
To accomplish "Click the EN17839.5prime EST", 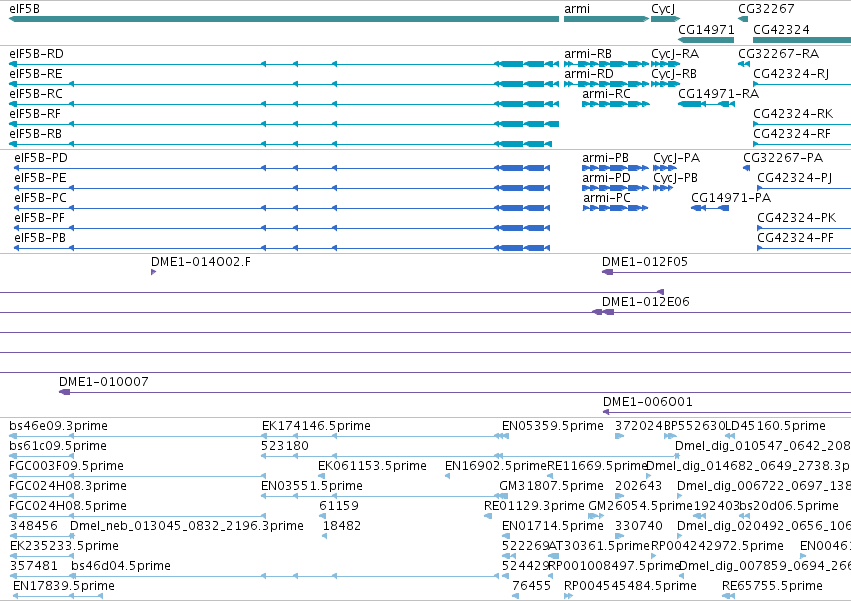I will point(58,596).
